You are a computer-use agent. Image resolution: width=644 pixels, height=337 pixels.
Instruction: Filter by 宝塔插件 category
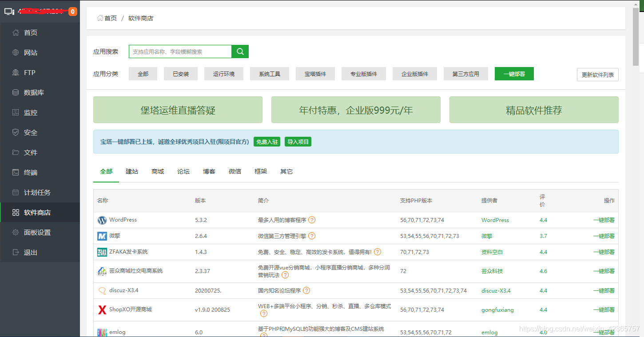pyautogui.click(x=315, y=74)
